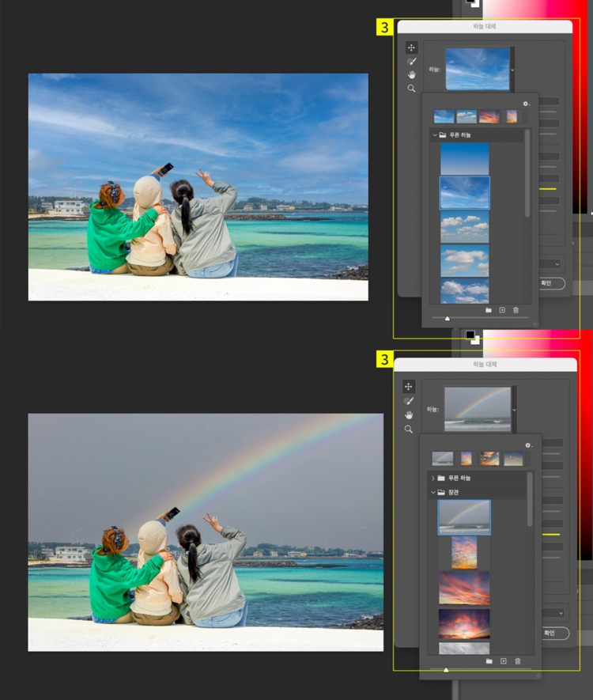Select the Zoom tool in blue-sky dialog
593x700 pixels.
tap(411, 89)
